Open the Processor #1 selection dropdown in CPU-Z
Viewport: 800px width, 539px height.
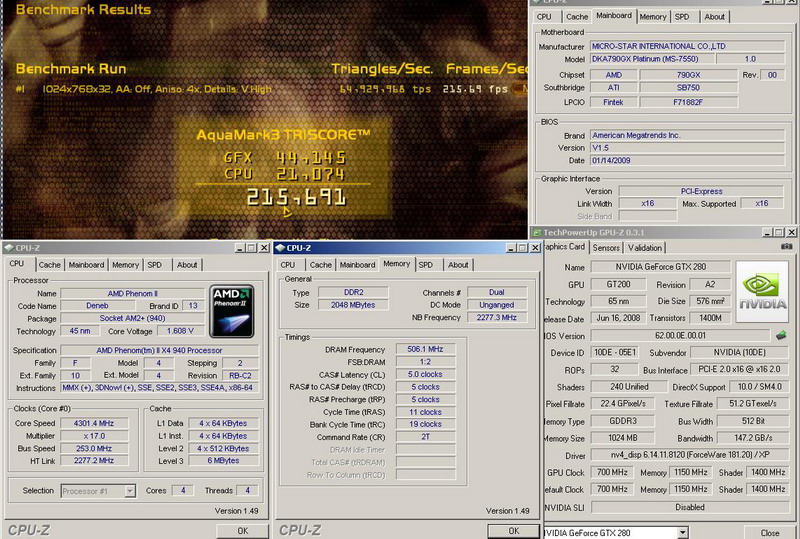130,491
